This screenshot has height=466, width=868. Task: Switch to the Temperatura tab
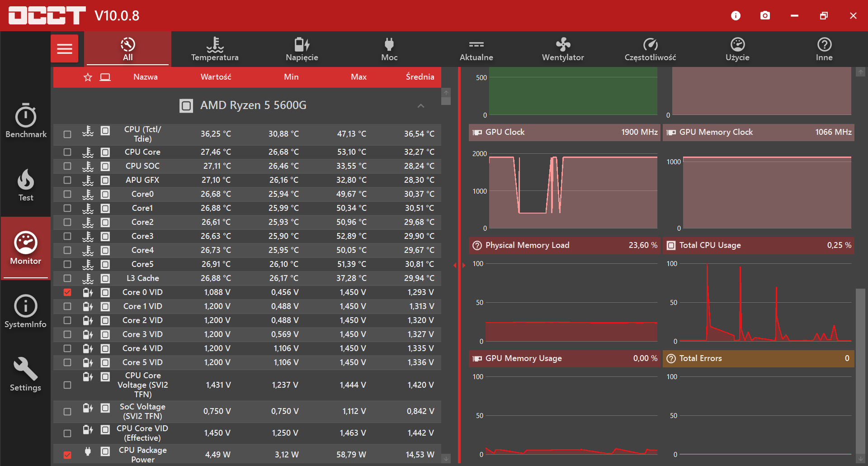215,49
